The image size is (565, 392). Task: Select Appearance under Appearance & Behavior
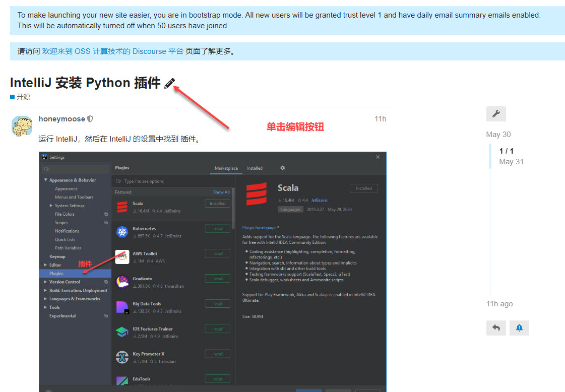click(67, 189)
